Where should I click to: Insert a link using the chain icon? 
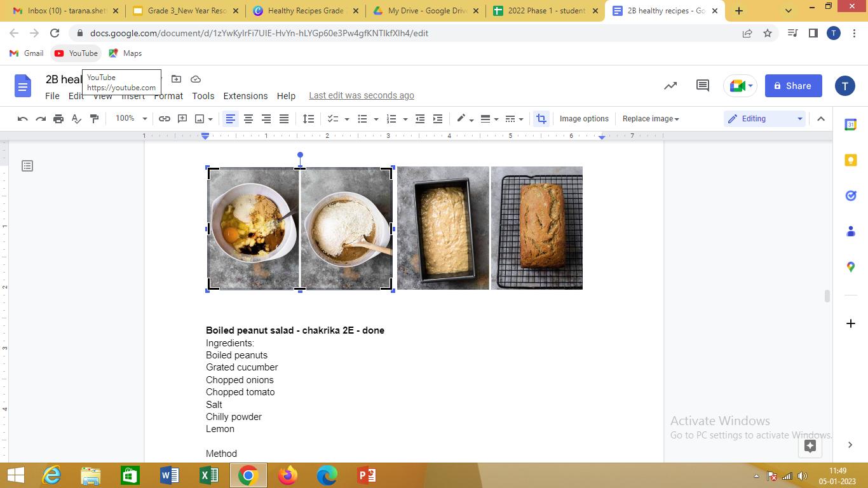[x=164, y=119]
